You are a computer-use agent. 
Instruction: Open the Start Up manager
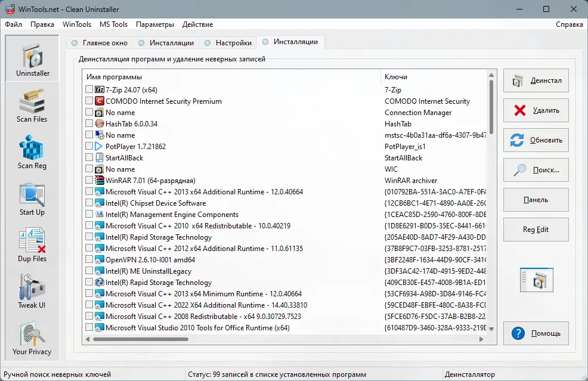(x=32, y=199)
